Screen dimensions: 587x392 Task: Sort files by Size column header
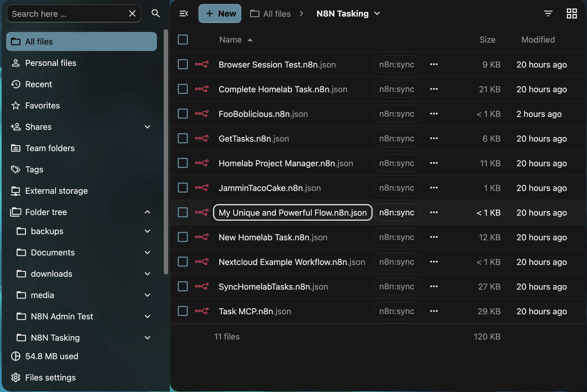[x=487, y=40]
